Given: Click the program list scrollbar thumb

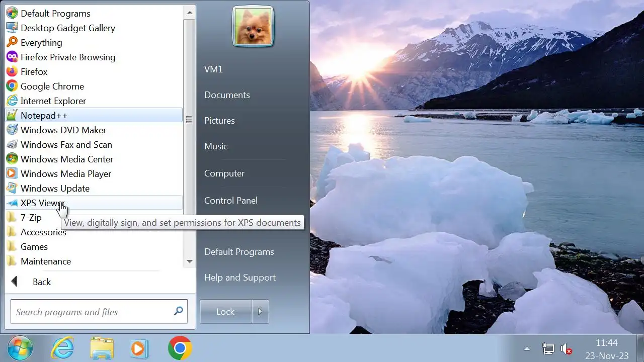Looking at the screenshot, I should (189, 119).
